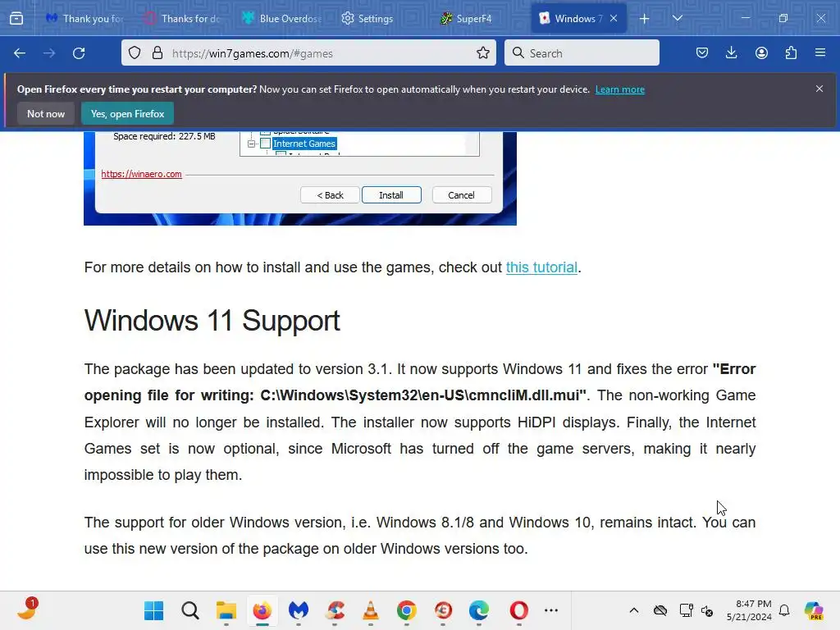Open Firefox View recent browsing icon
Screen dimensions: 840x630
[16, 19]
